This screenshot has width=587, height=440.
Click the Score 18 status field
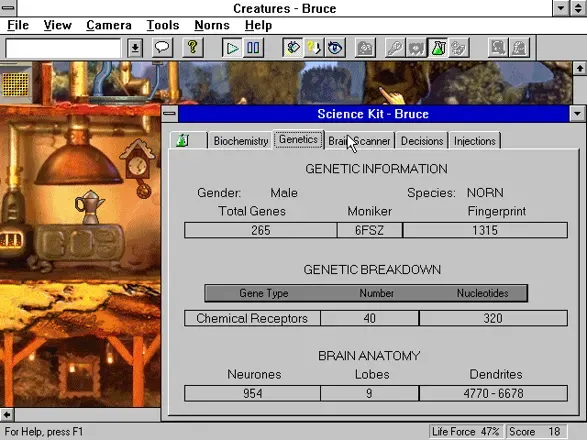[535, 432]
